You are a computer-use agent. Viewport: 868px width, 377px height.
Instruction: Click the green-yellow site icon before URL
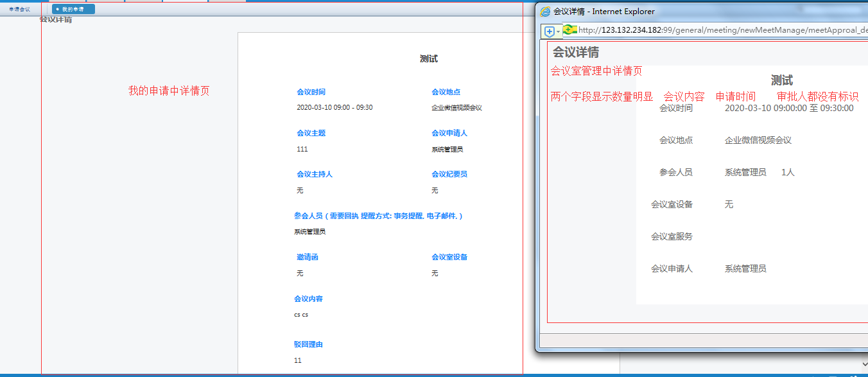click(x=569, y=30)
